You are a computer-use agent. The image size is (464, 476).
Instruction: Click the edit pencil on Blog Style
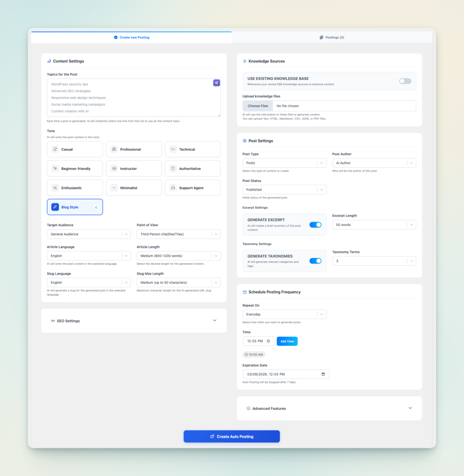coord(96,207)
